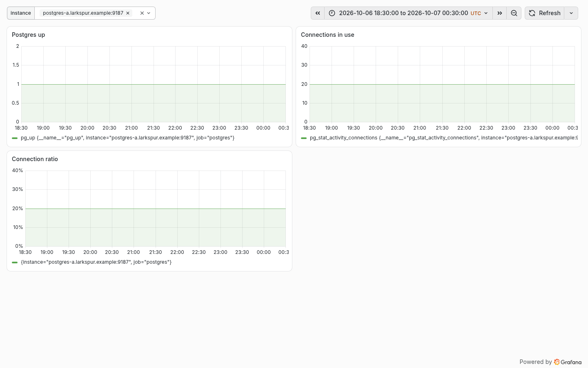Click the Connection ratio graph area
588x368 pixels.
(156, 209)
